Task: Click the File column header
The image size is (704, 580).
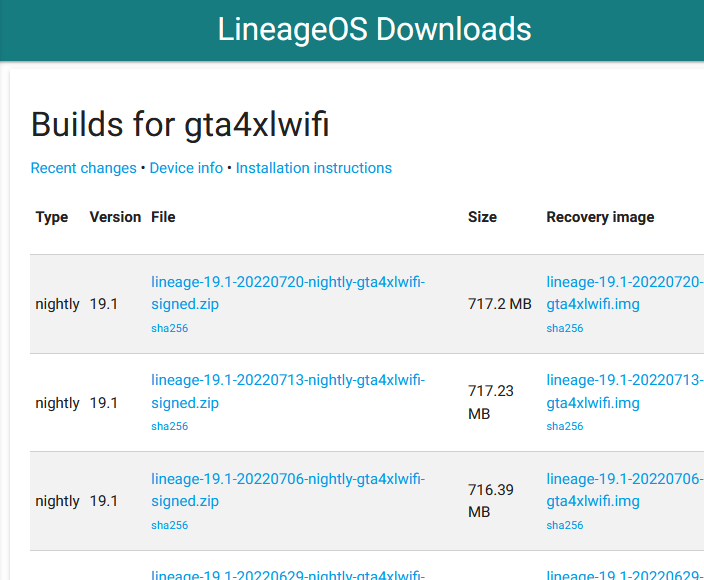Action: click(x=163, y=217)
